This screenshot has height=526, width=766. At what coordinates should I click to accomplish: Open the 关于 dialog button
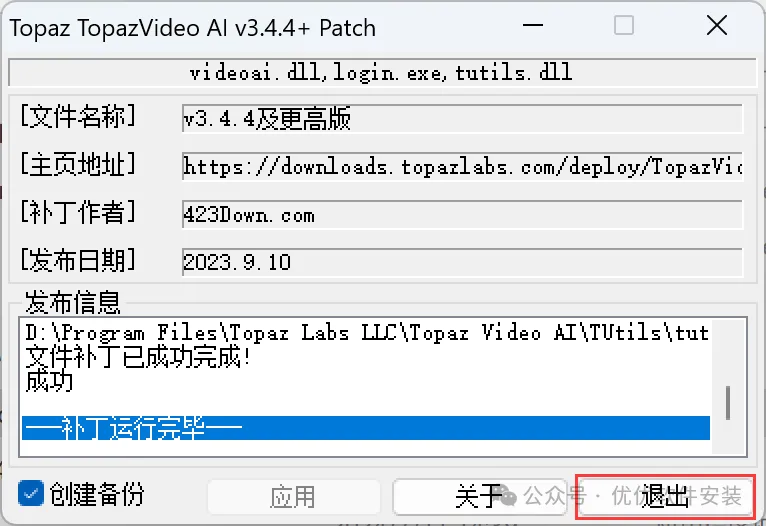point(479,497)
